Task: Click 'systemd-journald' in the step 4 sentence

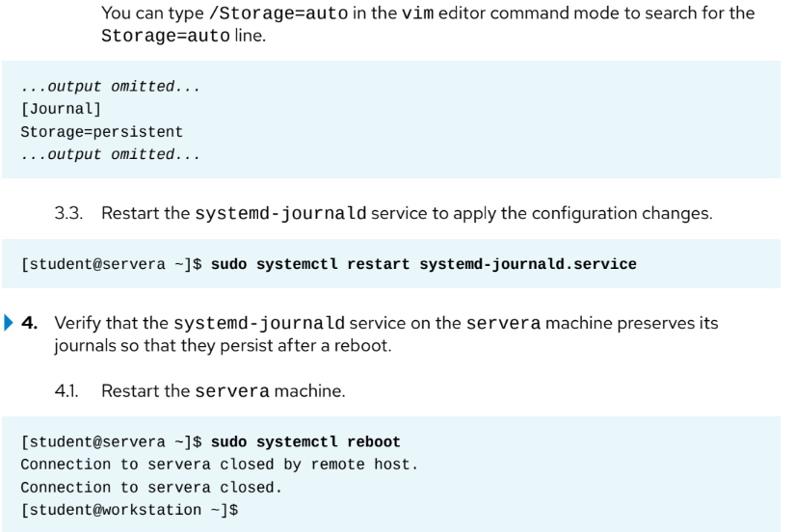Action: [259, 323]
